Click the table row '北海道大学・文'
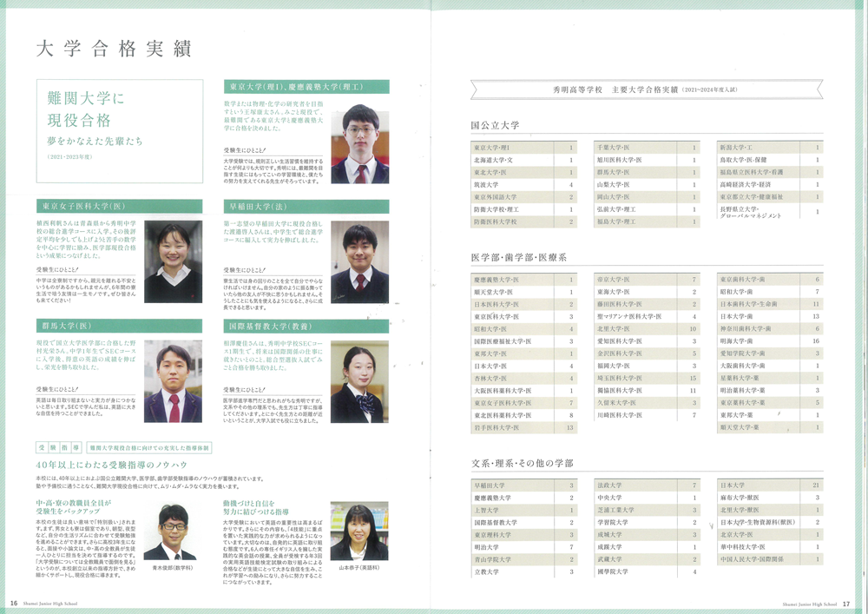Image resolution: width=868 pixels, height=614 pixels. 523,160
